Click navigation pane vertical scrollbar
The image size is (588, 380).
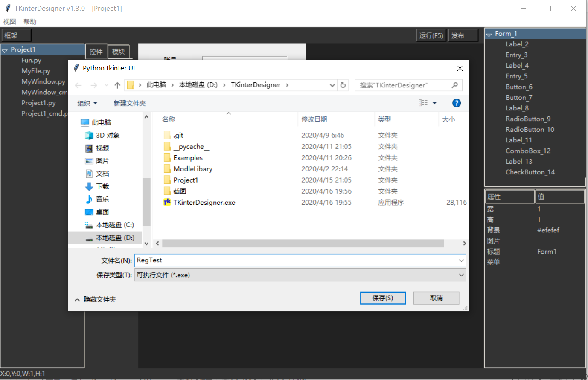pos(146,201)
